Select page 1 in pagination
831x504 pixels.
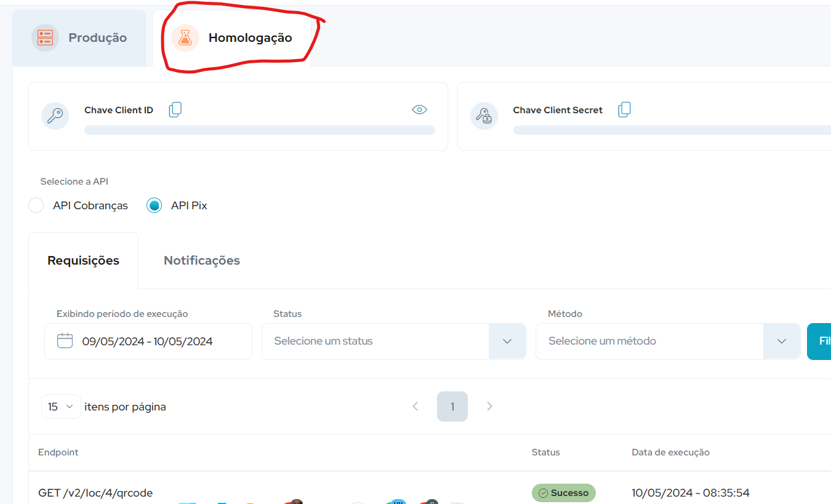(452, 406)
